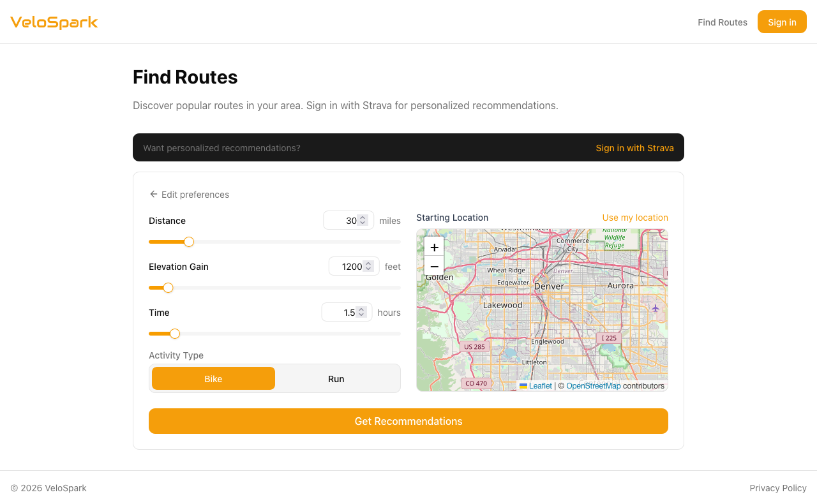
Task: Click the back arrow next to Edit preferences
Action: (153, 194)
